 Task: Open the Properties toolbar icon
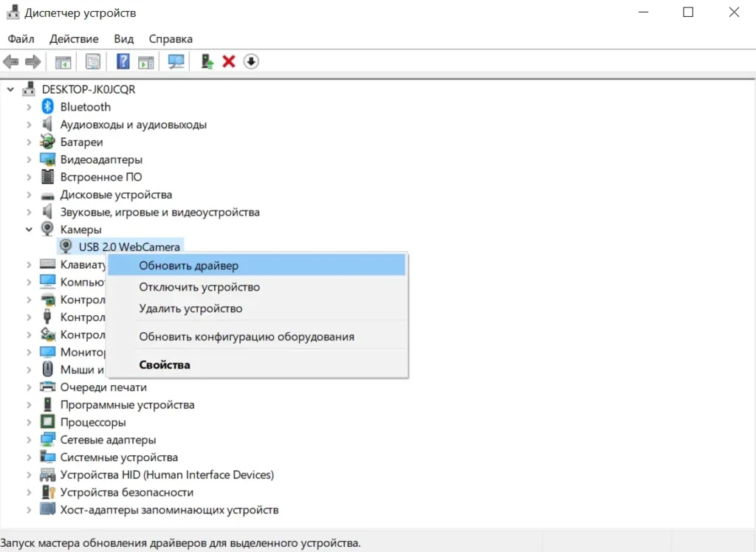tap(93, 62)
